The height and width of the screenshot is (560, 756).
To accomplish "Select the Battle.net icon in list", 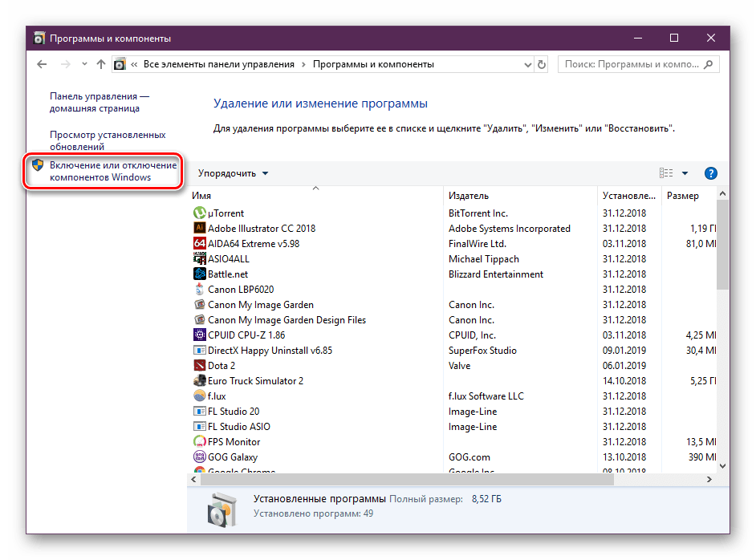I will click(x=200, y=274).
